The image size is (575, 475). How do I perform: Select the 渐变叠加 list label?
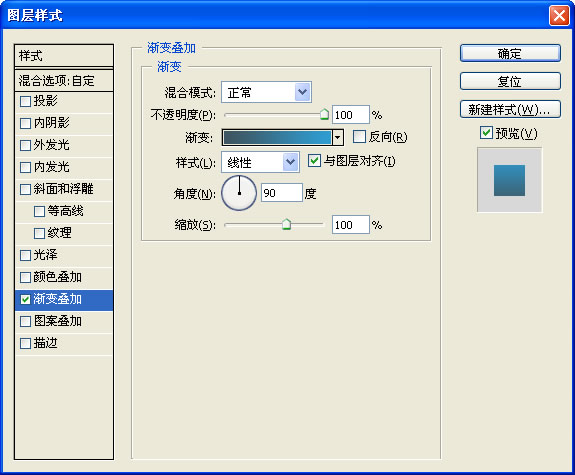[x=58, y=299]
